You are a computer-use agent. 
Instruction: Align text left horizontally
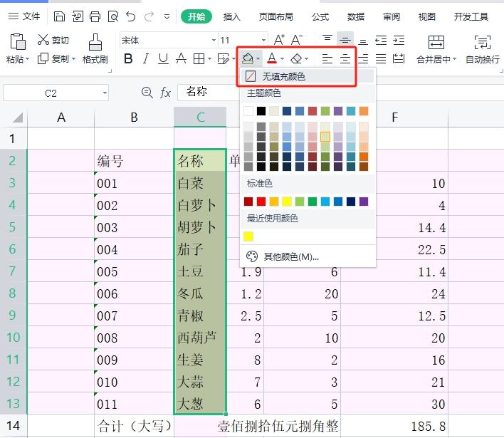327,59
